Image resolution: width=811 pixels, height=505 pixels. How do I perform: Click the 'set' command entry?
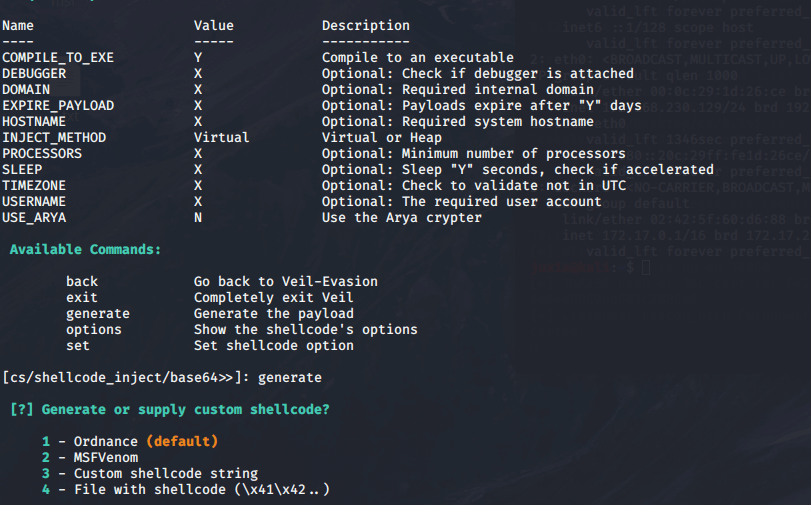click(78, 346)
